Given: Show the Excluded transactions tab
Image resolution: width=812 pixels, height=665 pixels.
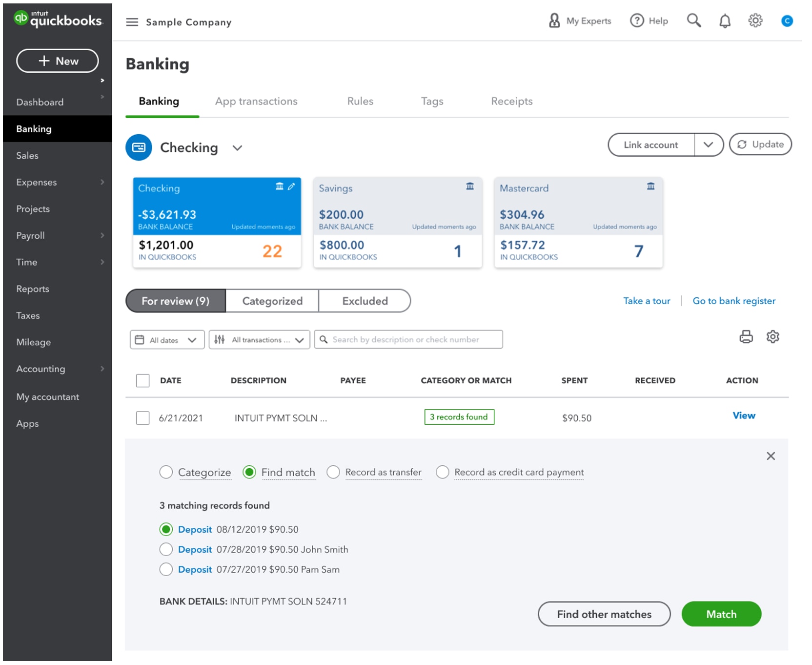Looking at the screenshot, I should tap(365, 301).
